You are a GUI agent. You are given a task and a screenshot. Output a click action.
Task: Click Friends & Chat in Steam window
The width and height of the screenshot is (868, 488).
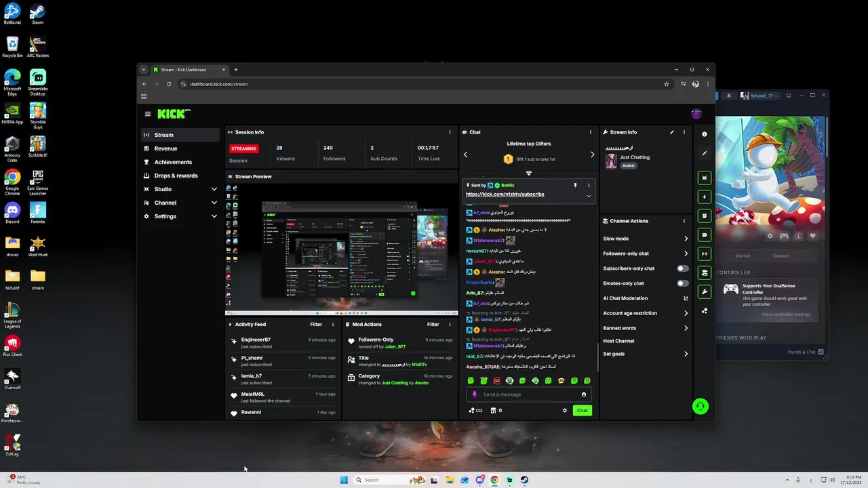[806, 352]
